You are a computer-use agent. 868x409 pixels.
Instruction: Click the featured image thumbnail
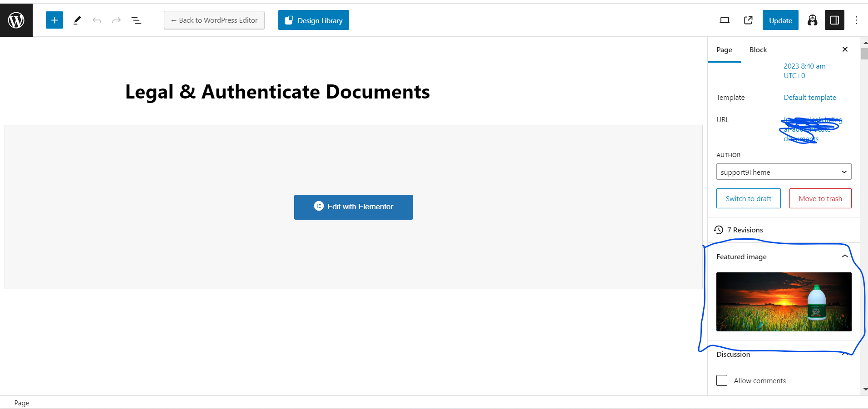[784, 302]
